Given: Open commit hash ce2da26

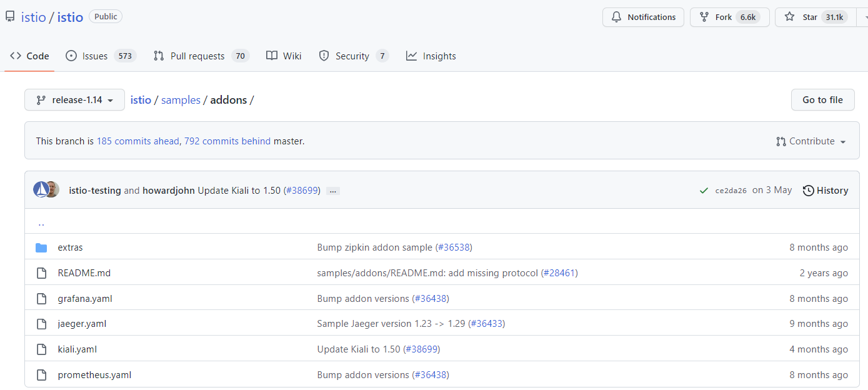Looking at the screenshot, I should pyautogui.click(x=731, y=191).
